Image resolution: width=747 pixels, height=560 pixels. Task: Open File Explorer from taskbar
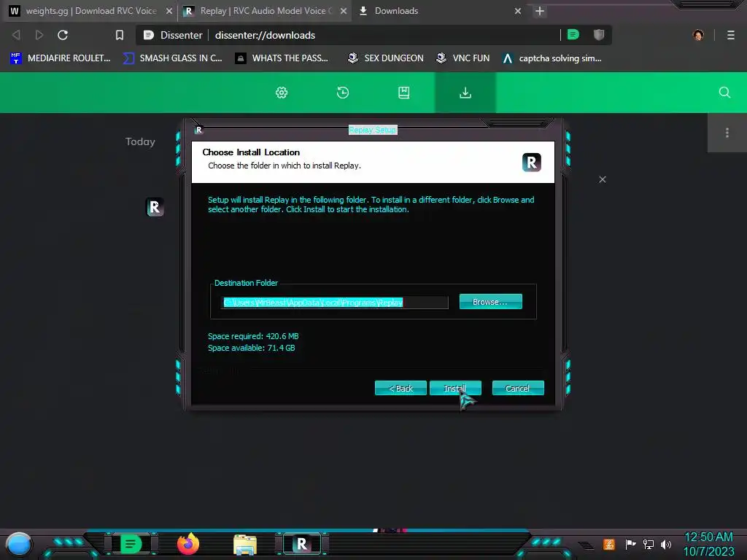245,544
